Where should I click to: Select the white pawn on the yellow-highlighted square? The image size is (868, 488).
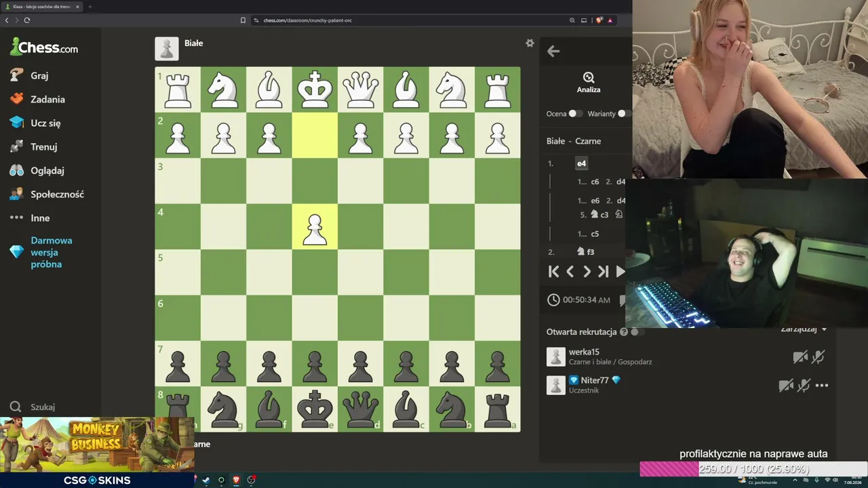pos(315,227)
